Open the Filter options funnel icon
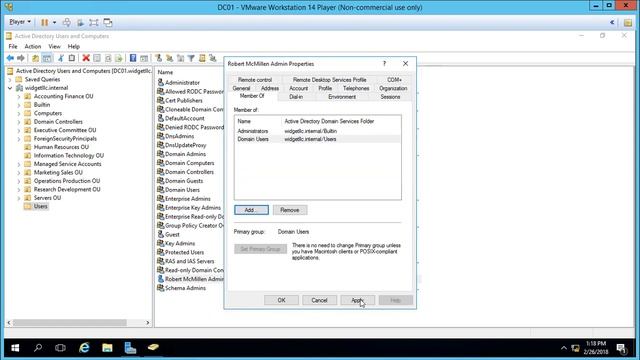This screenshot has height=360, width=640. point(191,58)
